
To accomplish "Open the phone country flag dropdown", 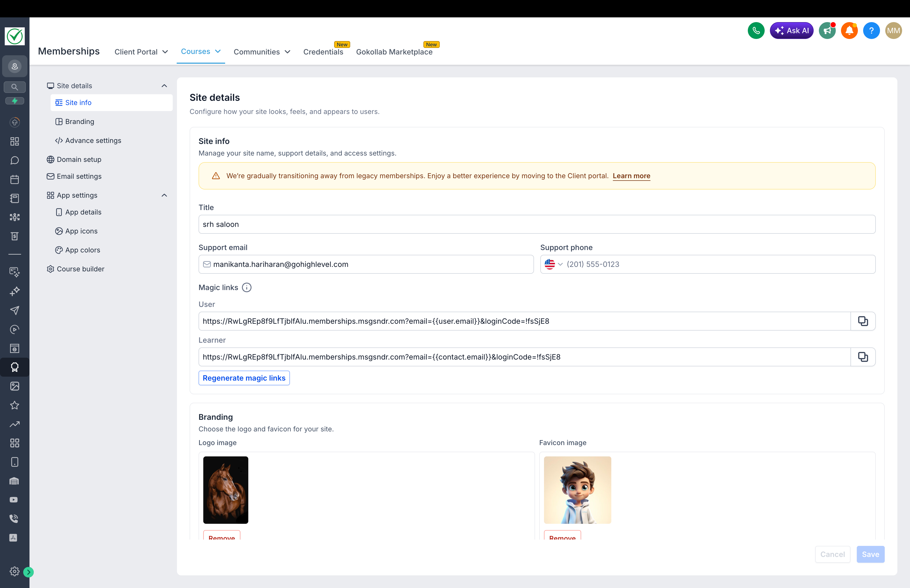I will click(x=553, y=264).
